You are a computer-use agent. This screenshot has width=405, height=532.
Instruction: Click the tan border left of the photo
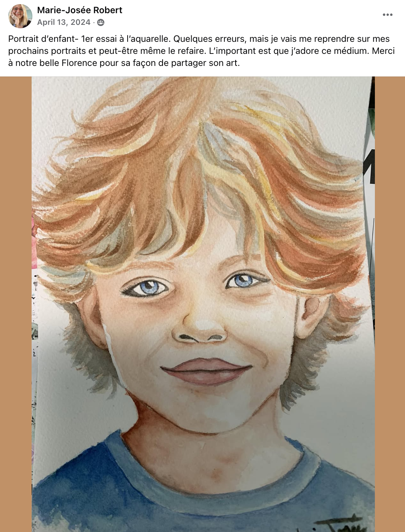pos(16,304)
